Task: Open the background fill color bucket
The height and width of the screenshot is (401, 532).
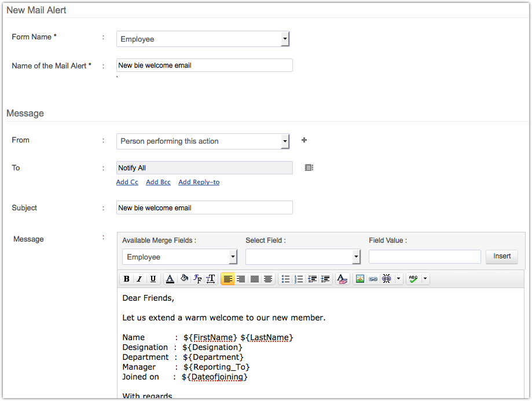Action: 184,279
